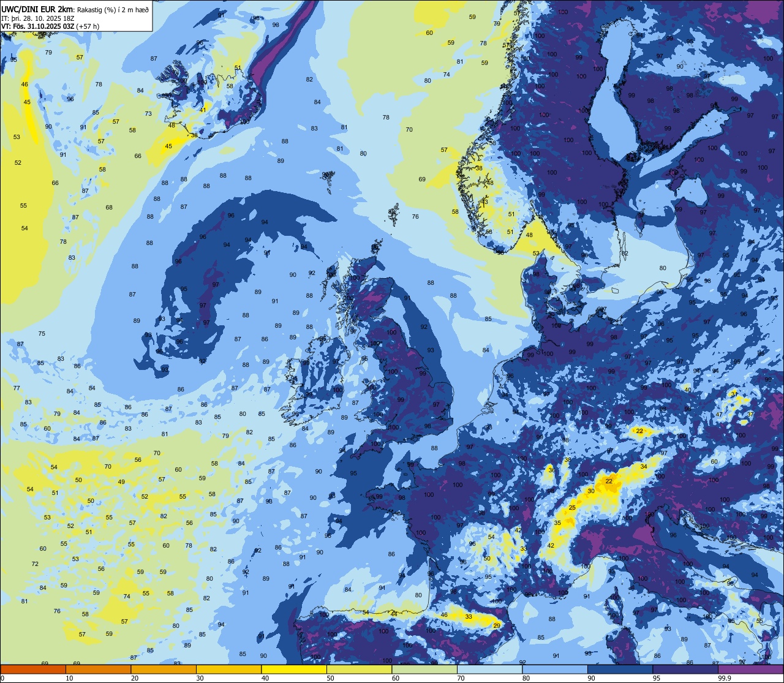Click the 0–10% dark orange legend swatch

33,669
